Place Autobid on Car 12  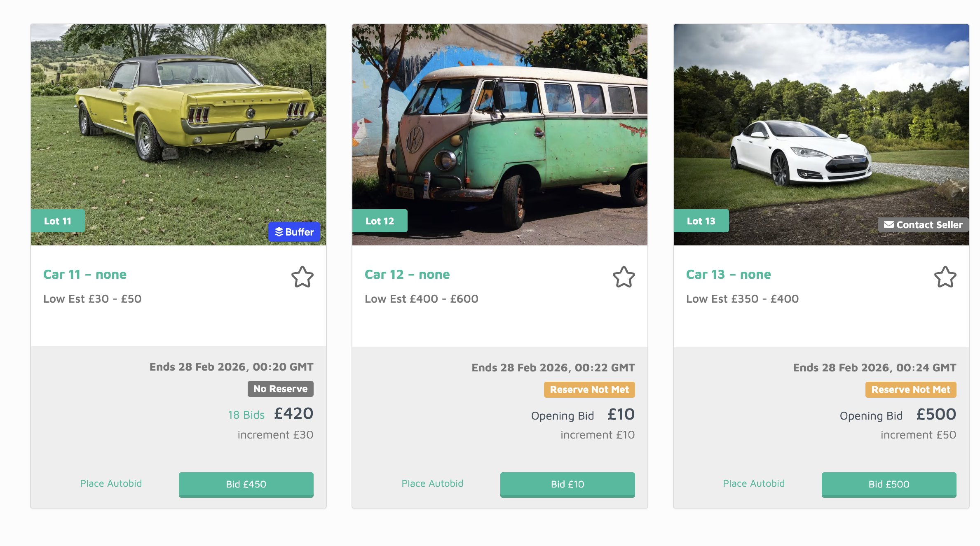coord(432,483)
